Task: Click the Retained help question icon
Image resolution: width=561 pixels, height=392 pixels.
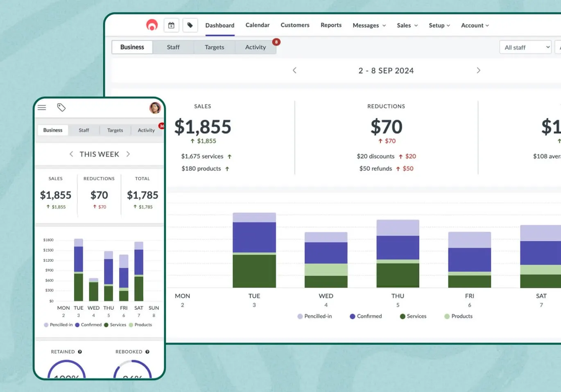Action: 80,352
